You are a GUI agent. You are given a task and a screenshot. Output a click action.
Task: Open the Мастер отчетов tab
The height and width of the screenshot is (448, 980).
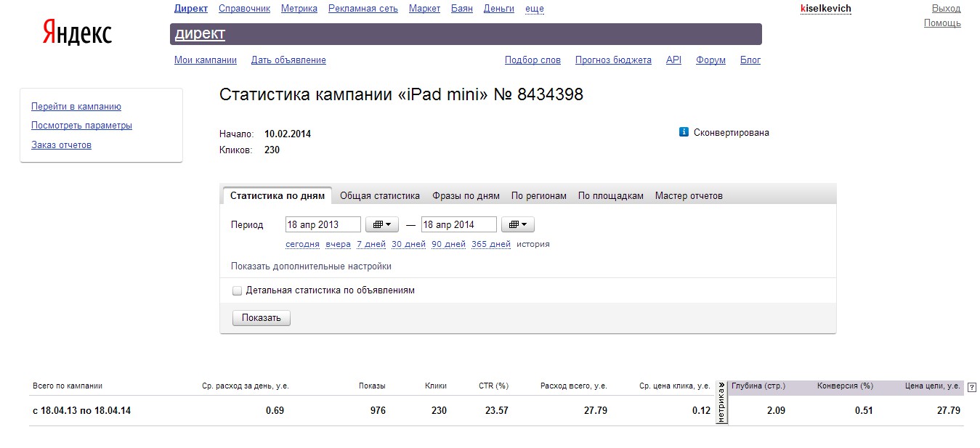[689, 196]
